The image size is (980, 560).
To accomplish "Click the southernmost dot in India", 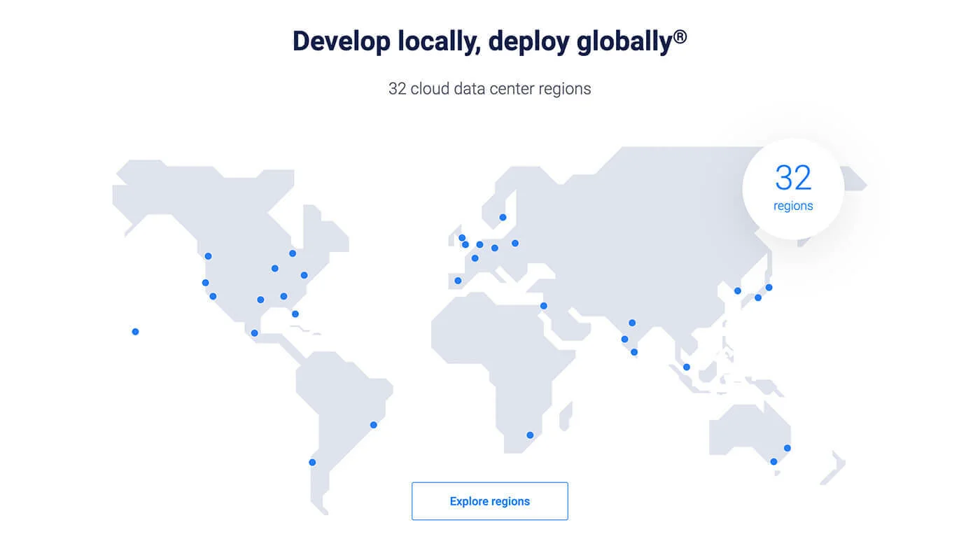I will click(634, 352).
